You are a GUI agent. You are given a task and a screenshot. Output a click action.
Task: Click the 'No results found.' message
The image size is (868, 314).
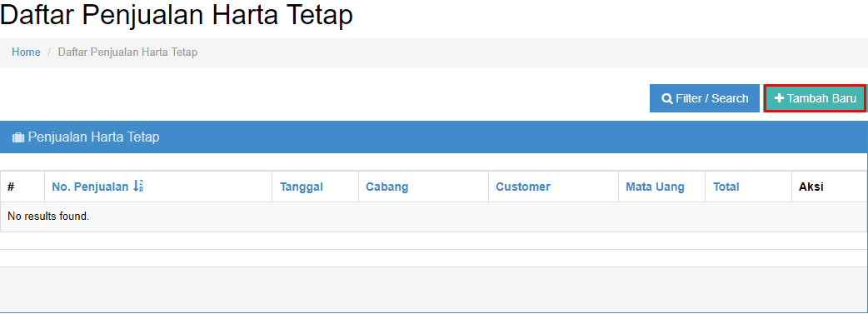coord(48,217)
